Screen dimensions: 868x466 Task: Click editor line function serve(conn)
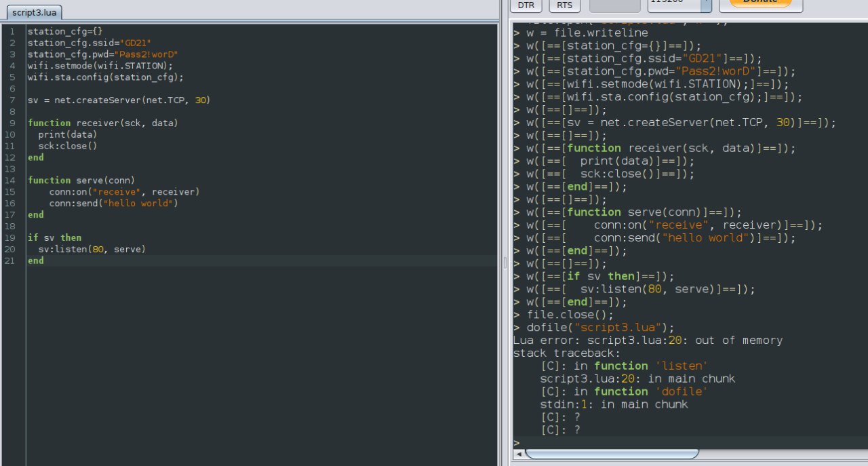click(81, 180)
